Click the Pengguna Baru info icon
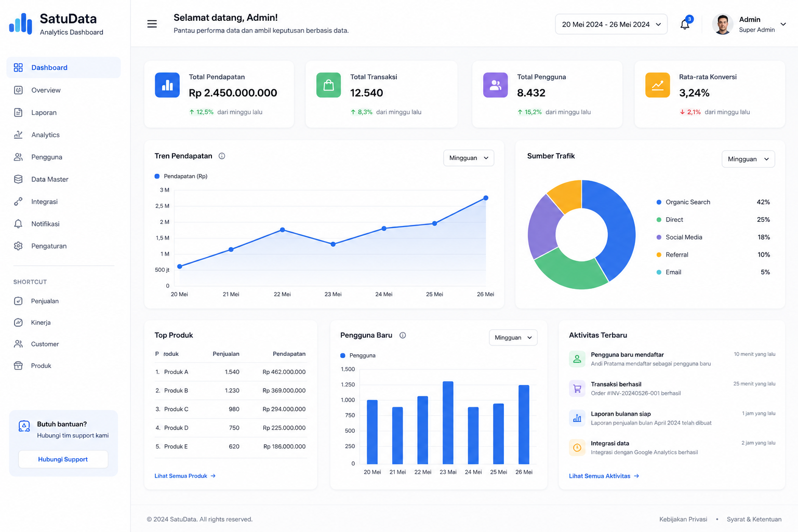798x532 pixels. [x=403, y=335]
